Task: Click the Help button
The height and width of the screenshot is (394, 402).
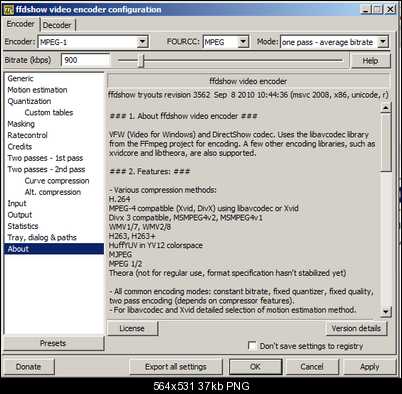Action: [370, 61]
